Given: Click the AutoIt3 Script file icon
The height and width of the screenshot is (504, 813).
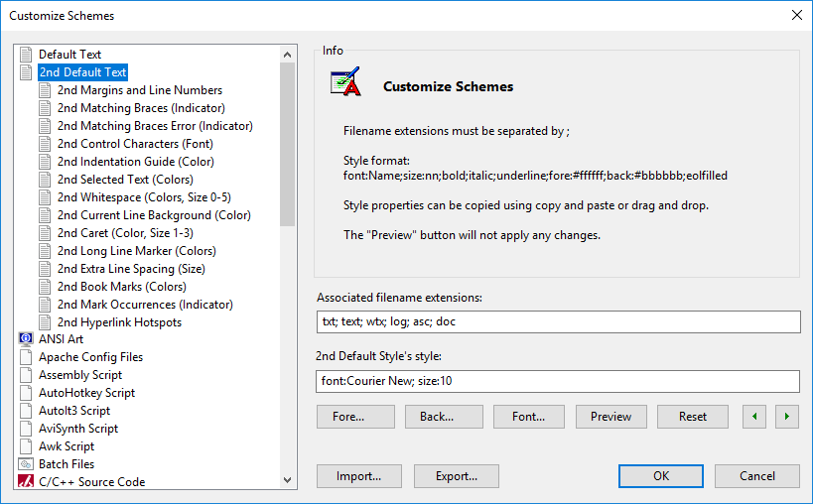Looking at the screenshot, I should pos(26,411).
